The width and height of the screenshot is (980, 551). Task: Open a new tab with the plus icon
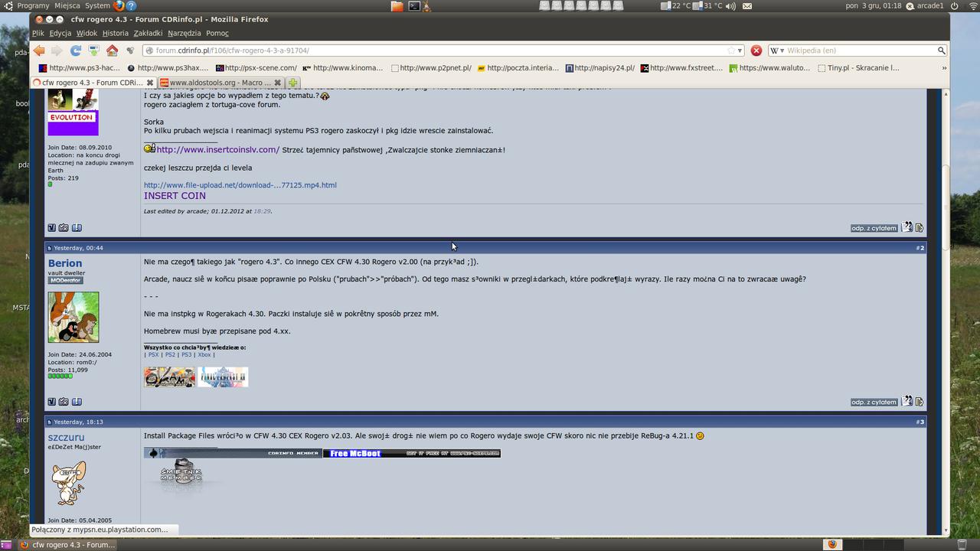[292, 83]
